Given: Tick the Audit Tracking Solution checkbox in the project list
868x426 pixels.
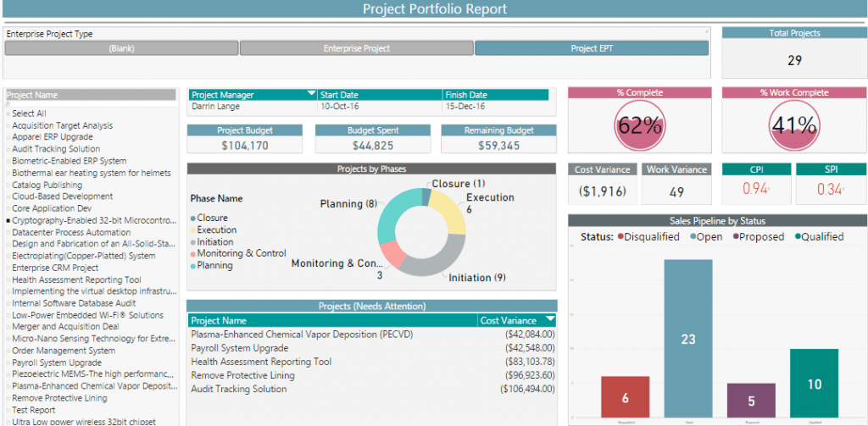Looking at the screenshot, I should [8, 149].
